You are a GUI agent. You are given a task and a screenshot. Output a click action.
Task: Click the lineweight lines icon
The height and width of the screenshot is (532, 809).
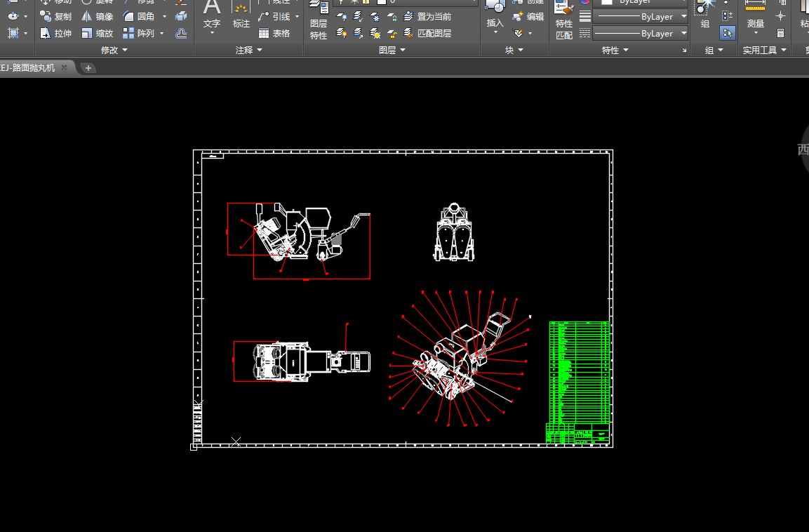(584, 17)
